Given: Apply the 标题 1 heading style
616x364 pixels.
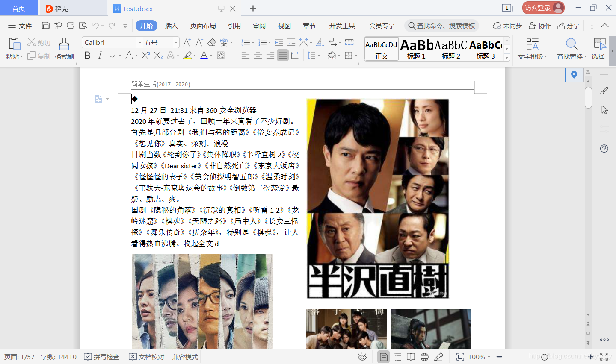Looking at the screenshot, I should pyautogui.click(x=416, y=49).
